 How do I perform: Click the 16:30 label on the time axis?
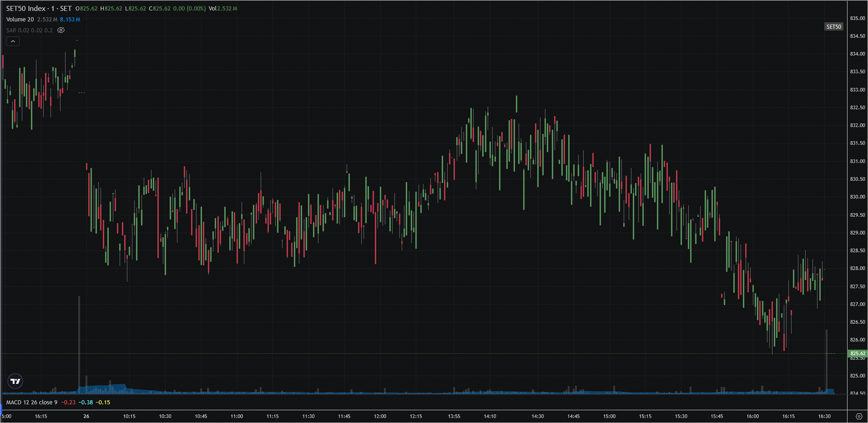(824, 416)
